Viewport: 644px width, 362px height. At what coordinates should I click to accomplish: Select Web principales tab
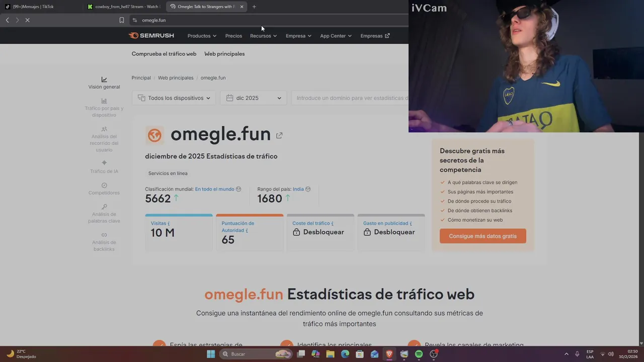224,54
